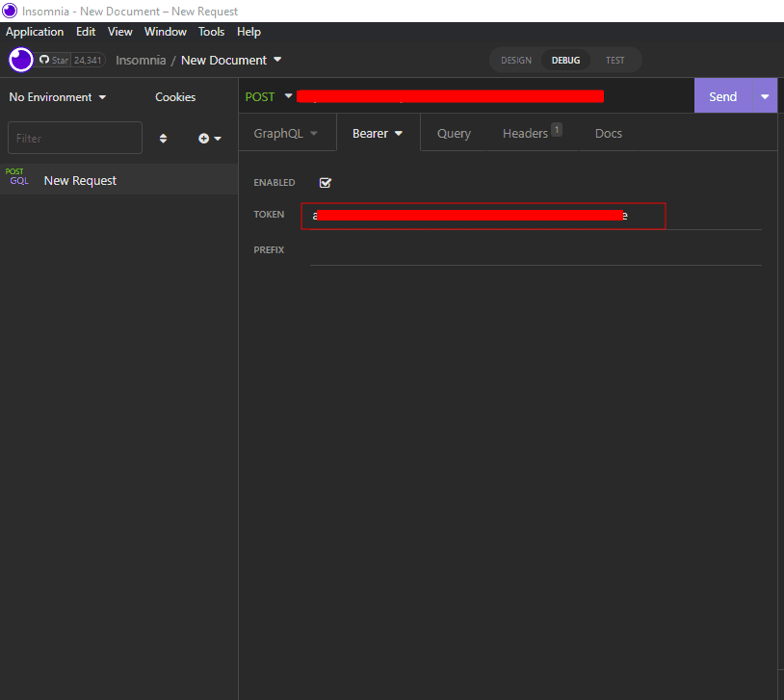Open the Tools menu

(211, 32)
